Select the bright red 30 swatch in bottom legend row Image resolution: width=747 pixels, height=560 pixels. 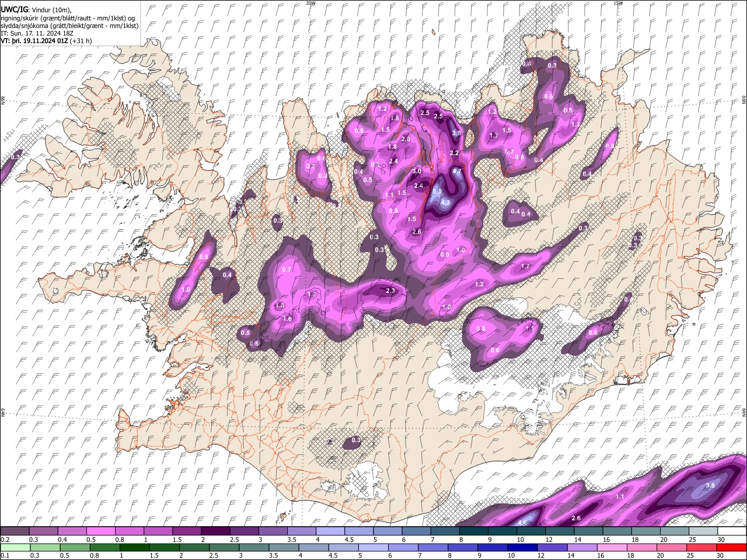coord(732,548)
